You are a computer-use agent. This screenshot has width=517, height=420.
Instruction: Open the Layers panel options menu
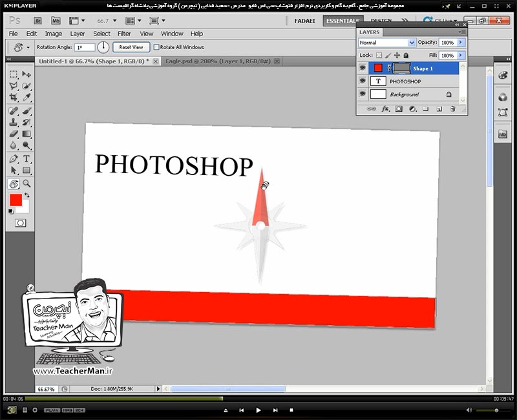(x=461, y=32)
